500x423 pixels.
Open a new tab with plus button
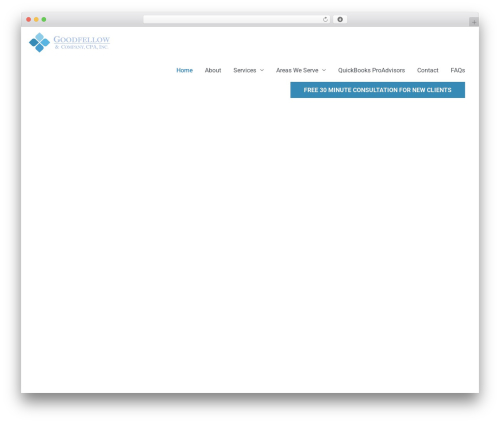pos(474,22)
